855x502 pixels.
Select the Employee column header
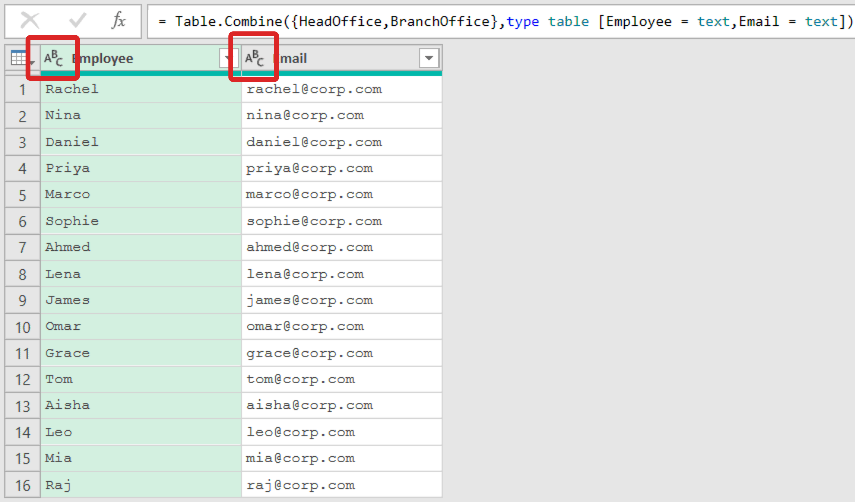[x=141, y=58]
